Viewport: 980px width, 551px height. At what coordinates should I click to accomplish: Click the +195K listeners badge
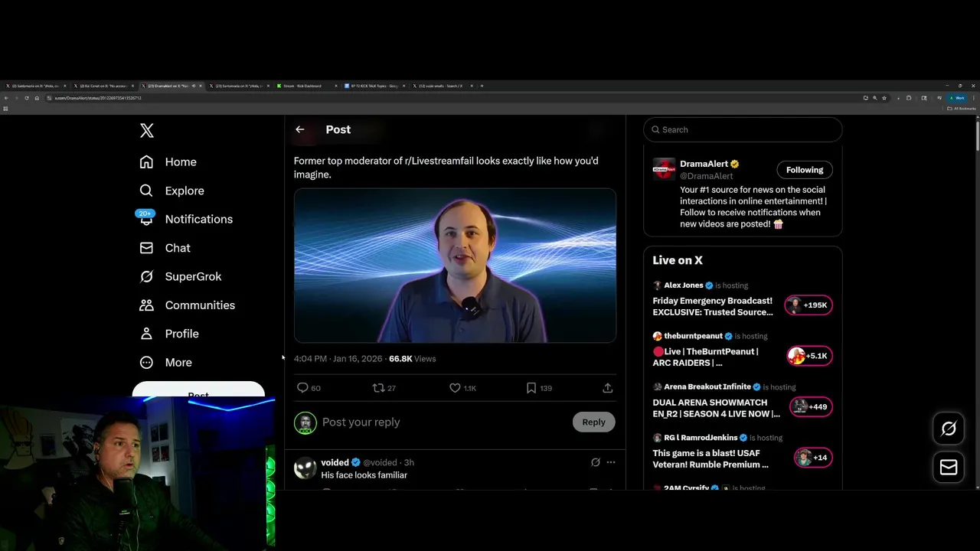808,305
